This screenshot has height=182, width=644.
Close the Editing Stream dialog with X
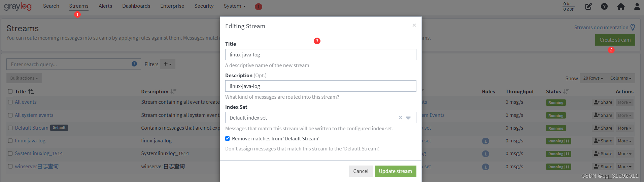coord(414,25)
